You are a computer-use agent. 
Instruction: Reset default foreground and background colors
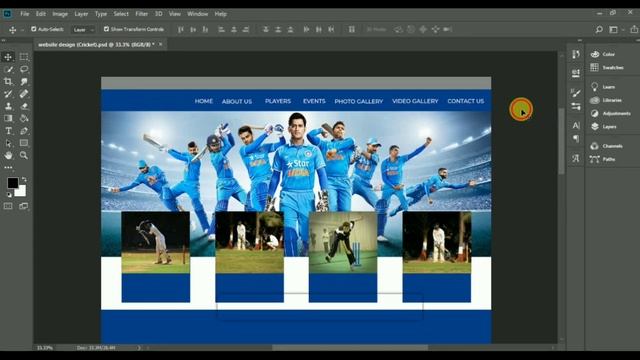(x=9, y=195)
